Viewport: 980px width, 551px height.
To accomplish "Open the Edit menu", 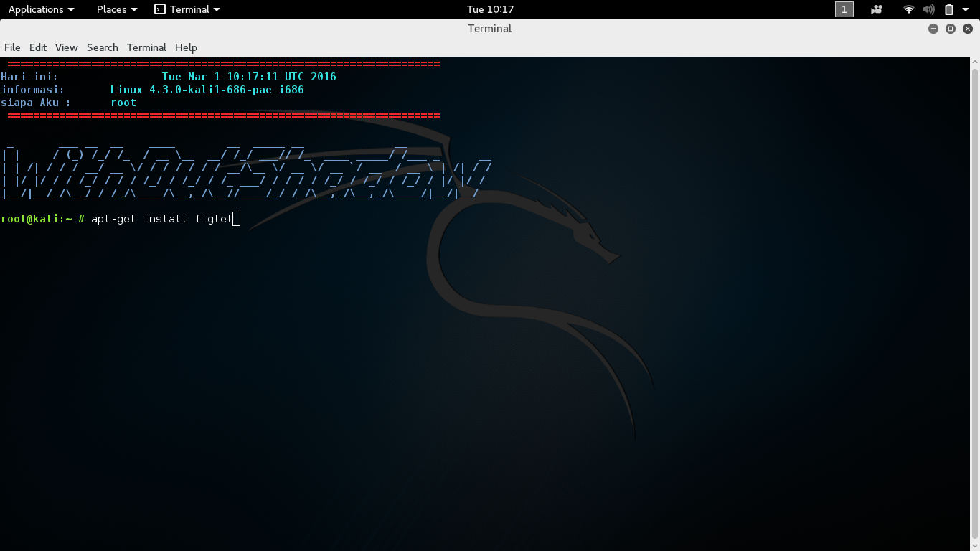I will click(38, 47).
